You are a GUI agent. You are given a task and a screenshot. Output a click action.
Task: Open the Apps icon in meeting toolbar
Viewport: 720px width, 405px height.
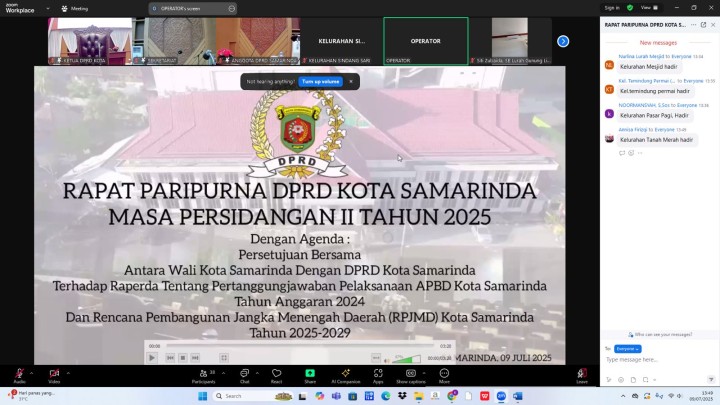[378, 376]
